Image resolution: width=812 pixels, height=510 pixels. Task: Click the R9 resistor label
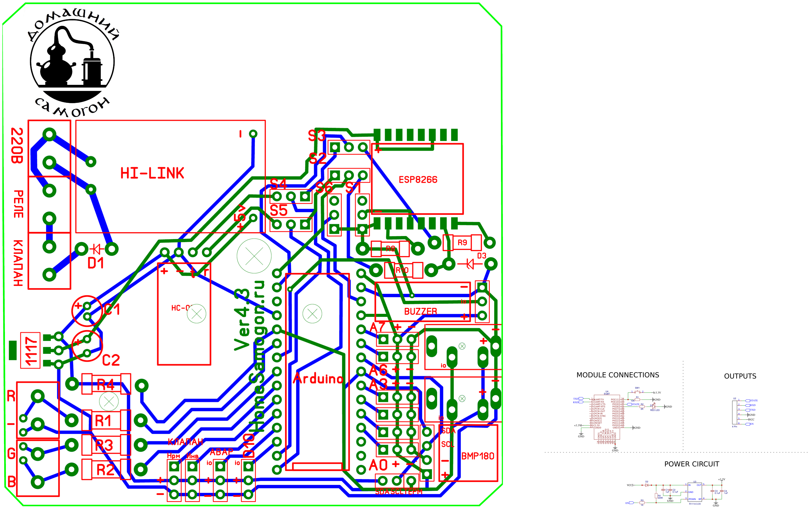pyautogui.click(x=462, y=243)
